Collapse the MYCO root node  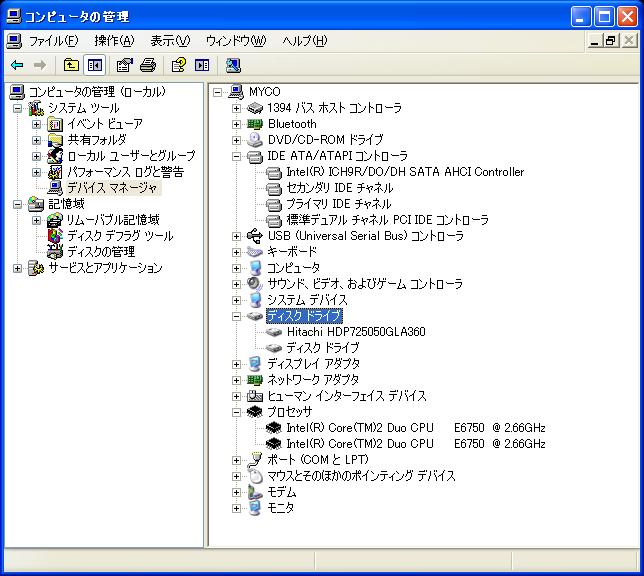(x=217, y=92)
